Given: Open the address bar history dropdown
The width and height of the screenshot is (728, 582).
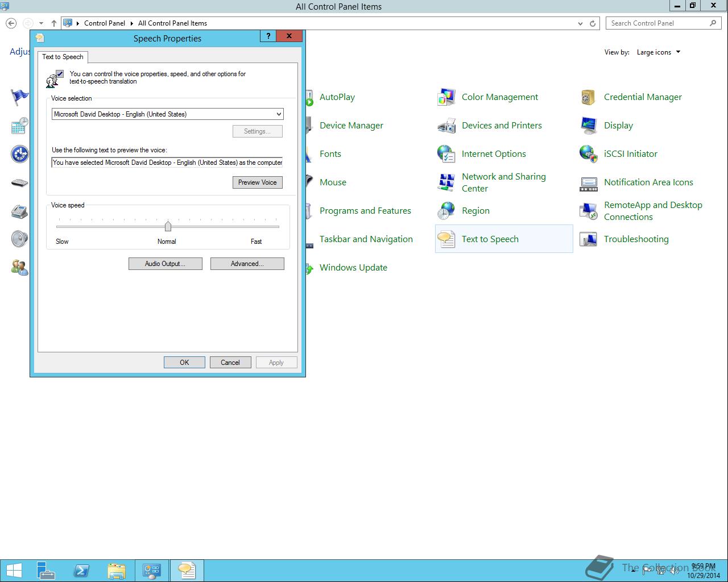Looking at the screenshot, I should pos(580,23).
